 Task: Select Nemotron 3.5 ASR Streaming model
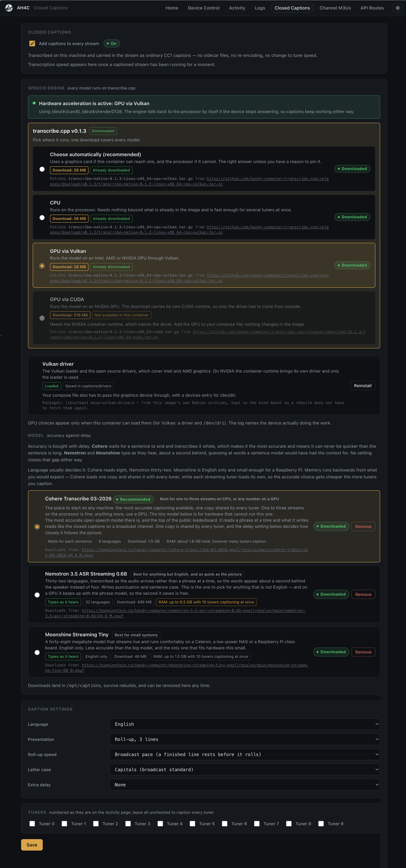pyautogui.click(x=37, y=595)
